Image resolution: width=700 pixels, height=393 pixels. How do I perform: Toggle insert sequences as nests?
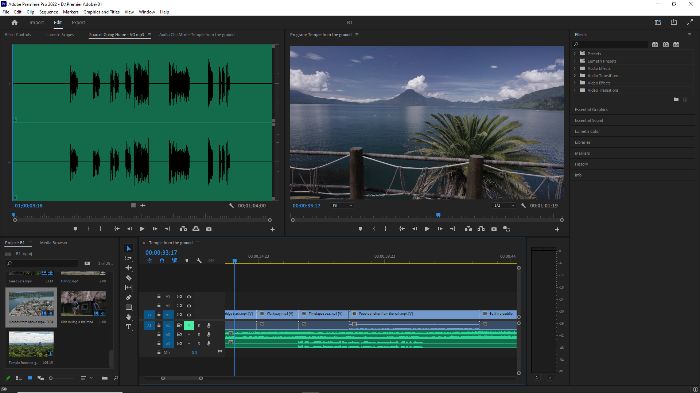click(x=150, y=260)
